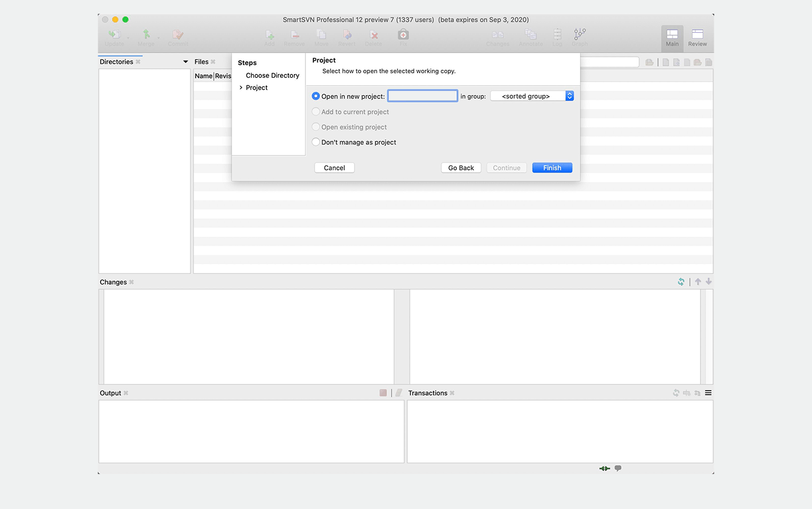Go to previous change with up arrow
This screenshot has width=812, height=509.
point(698,281)
